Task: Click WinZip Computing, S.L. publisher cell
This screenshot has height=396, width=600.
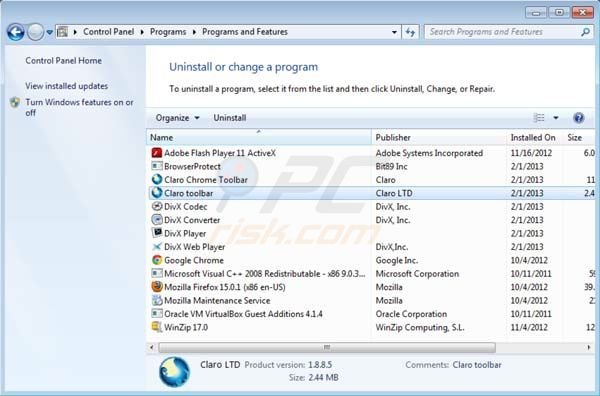Action: coord(420,328)
